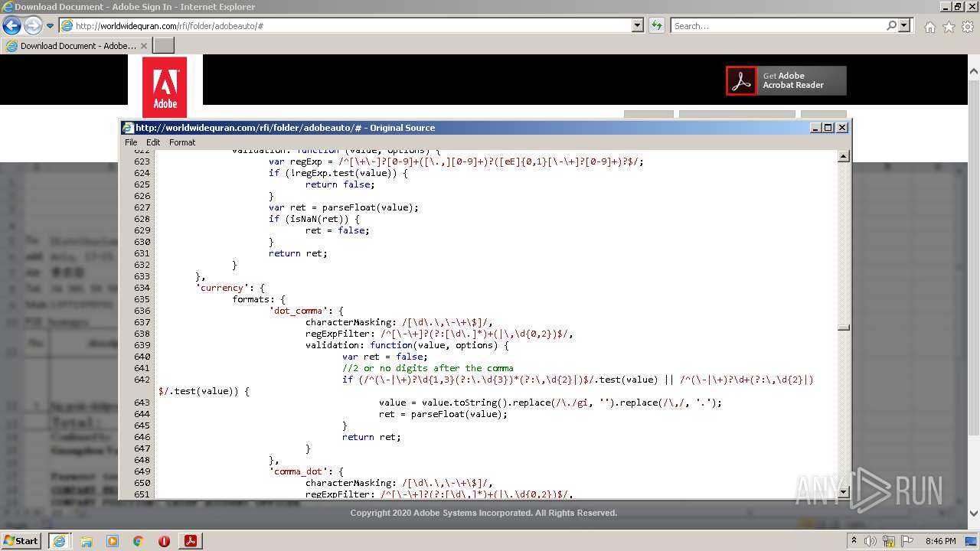The width and height of the screenshot is (980, 551).
Task: Click the IE window title bar icon
Action: (8, 7)
